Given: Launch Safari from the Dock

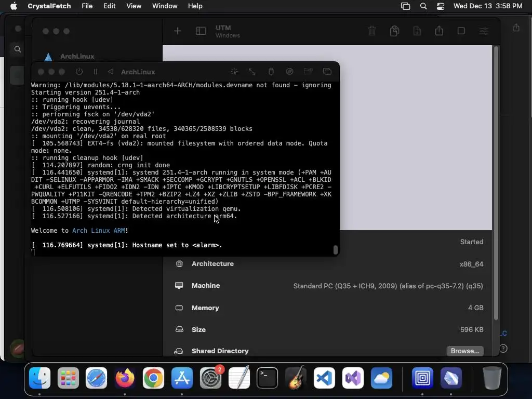Looking at the screenshot, I should pos(96,378).
